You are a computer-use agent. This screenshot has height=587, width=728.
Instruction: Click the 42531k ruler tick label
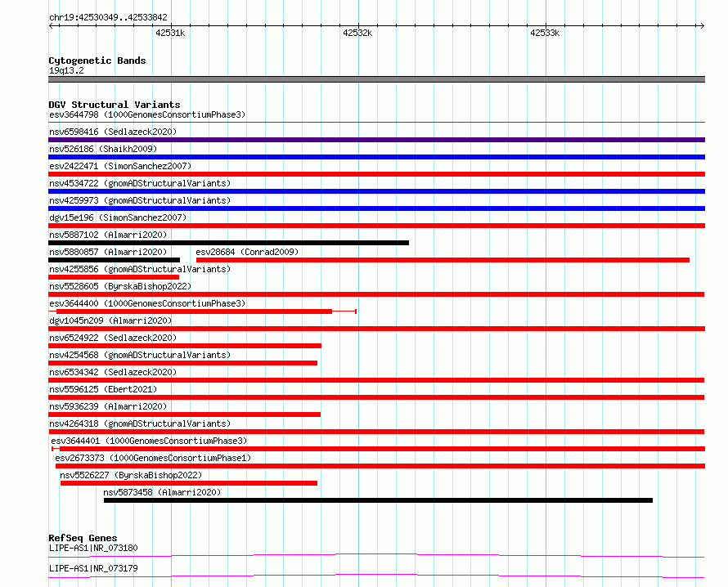(x=170, y=33)
